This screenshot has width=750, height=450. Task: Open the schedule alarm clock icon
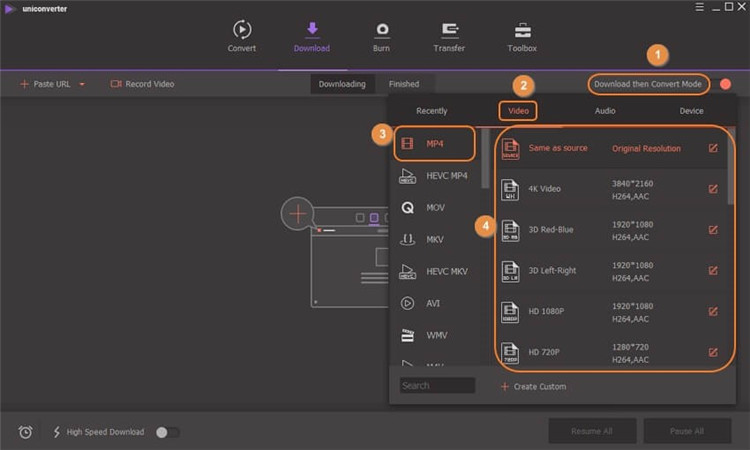(x=25, y=432)
